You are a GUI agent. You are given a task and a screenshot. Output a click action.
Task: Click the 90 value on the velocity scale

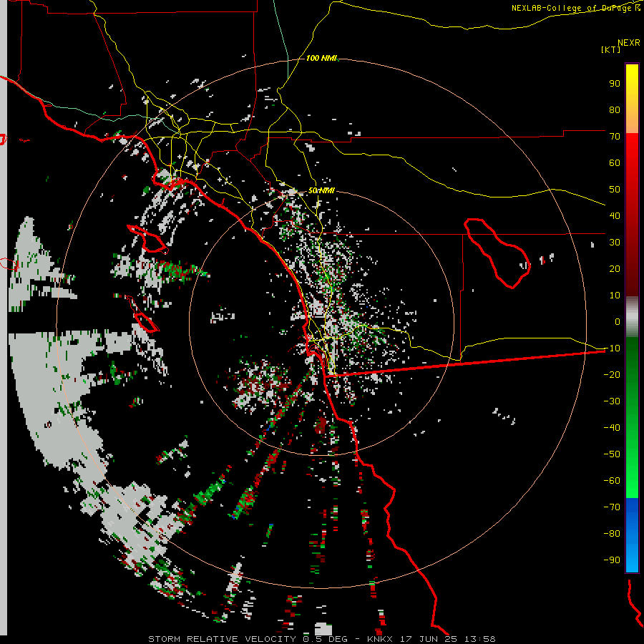tap(615, 84)
